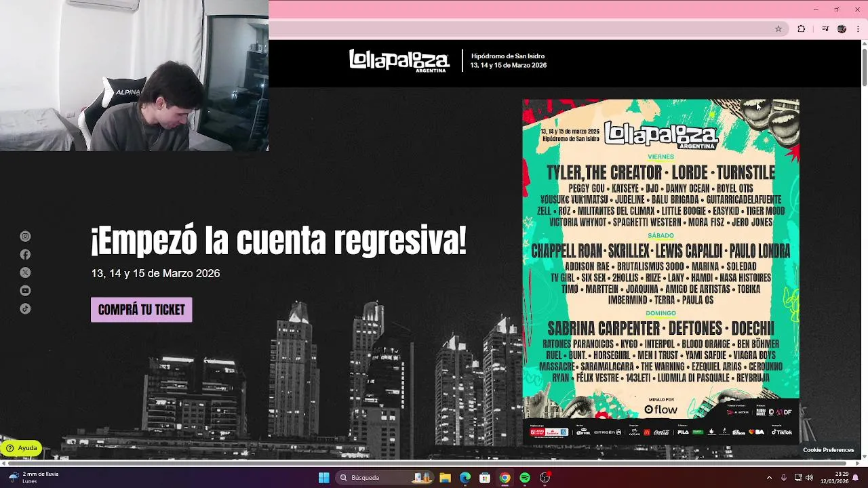
Task: Open the Facebook social link in the sidebar
Action: pyautogui.click(x=25, y=255)
